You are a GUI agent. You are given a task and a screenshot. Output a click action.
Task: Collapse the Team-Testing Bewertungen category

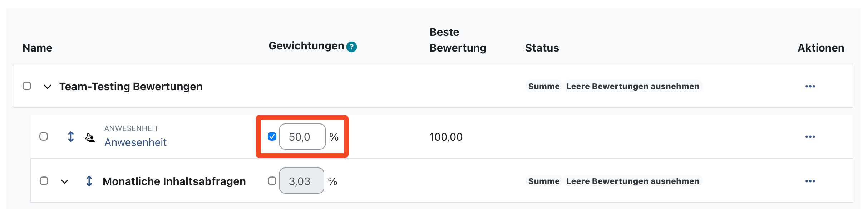48,87
